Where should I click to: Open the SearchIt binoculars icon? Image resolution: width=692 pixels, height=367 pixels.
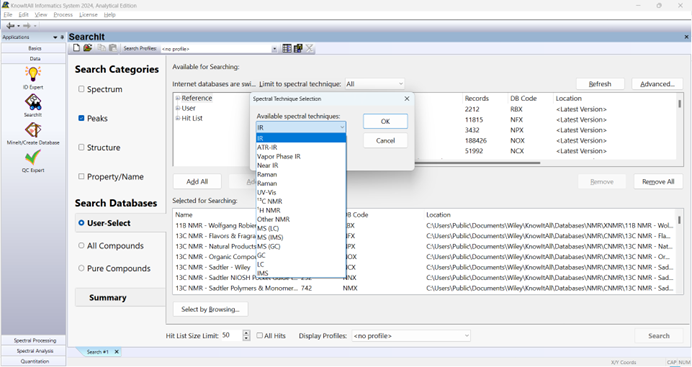(33, 102)
